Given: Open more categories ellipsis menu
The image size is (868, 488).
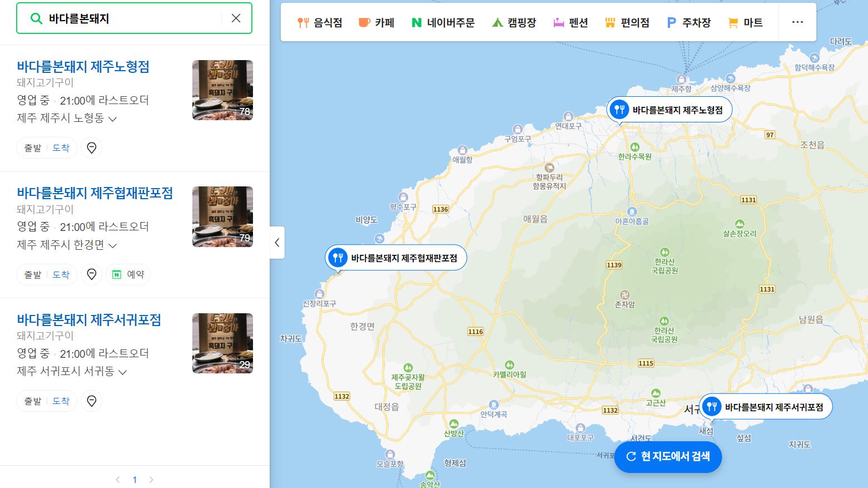Looking at the screenshot, I should coord(797,22).
